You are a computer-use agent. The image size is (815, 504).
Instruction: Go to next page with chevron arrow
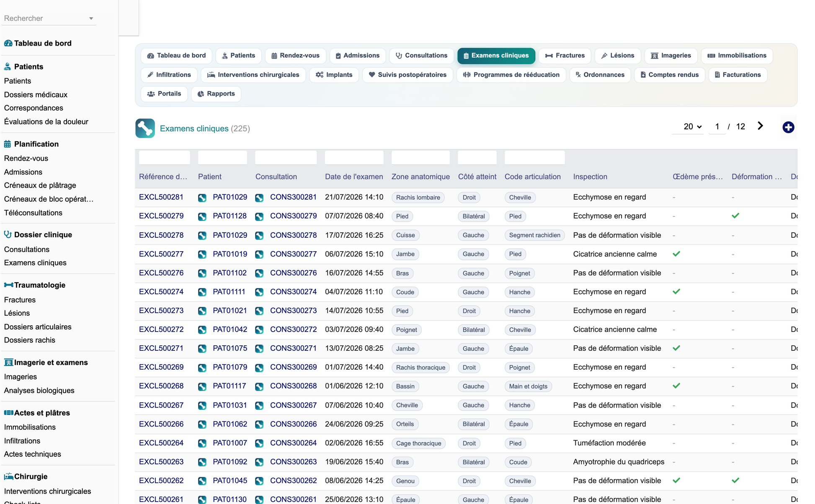click(760, 126)
